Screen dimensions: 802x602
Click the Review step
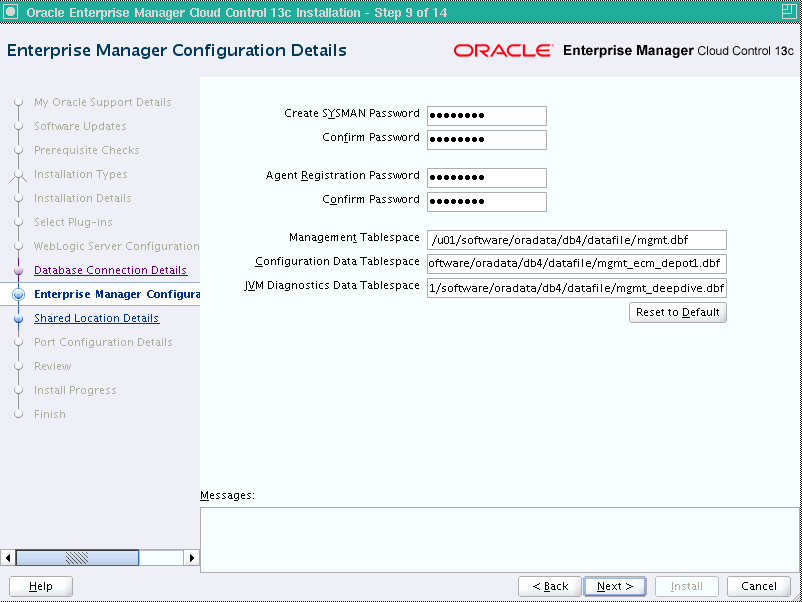pyautogui.click(x=53, y=366)
